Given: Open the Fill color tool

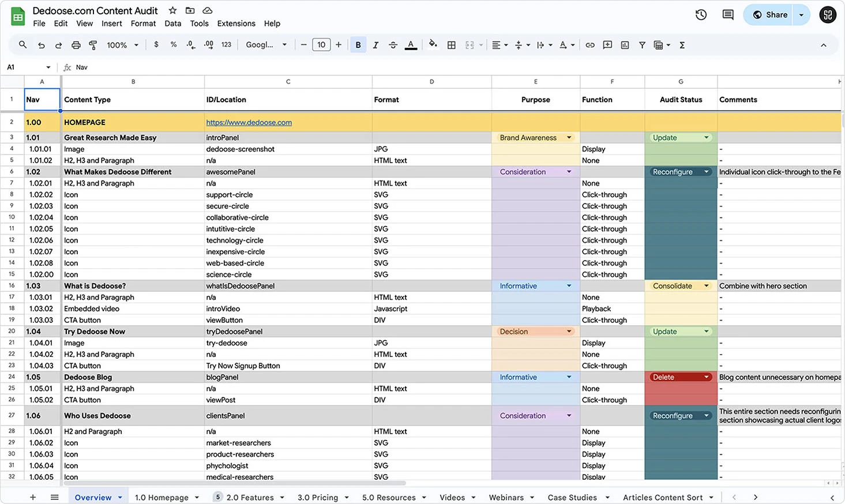Looking at the screenshot, I should (433, 44).
